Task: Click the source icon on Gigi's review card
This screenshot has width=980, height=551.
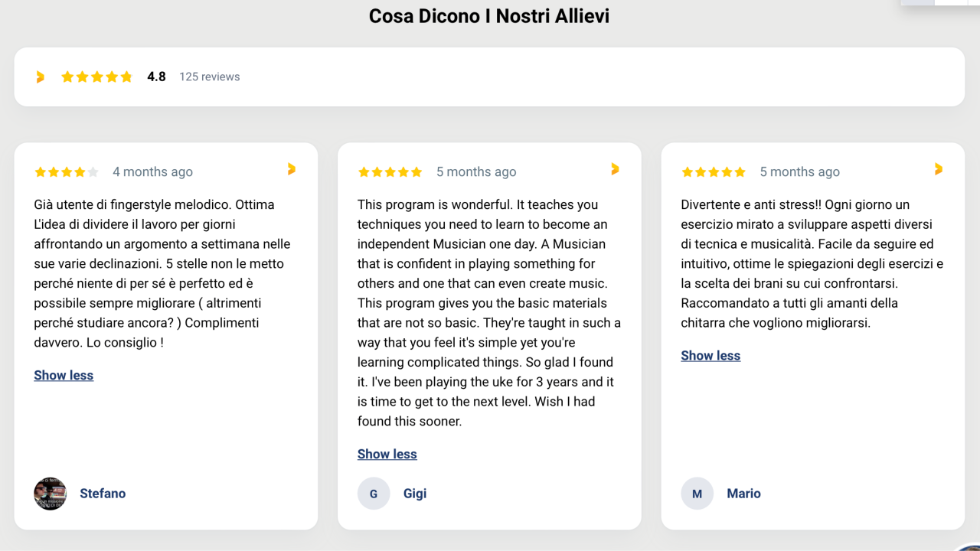Action: (x=615, y=169)
